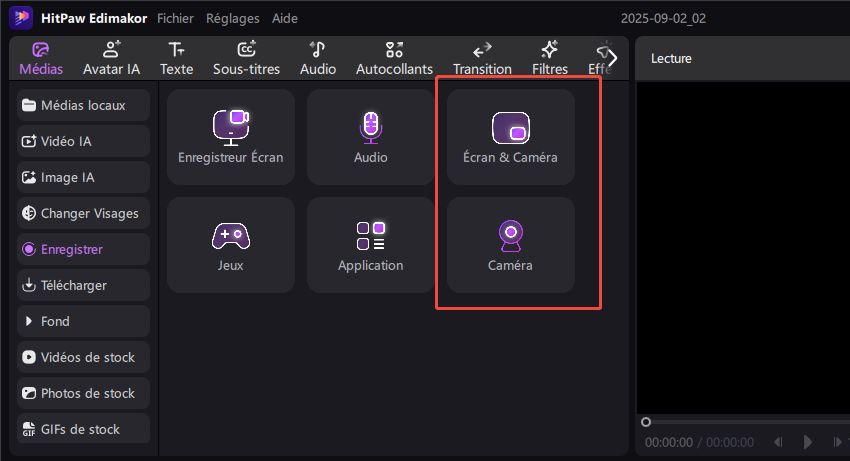The width and height of the screenshot is (850, 461).
Task: Show the Filtres tab
Action: [549, 58]
